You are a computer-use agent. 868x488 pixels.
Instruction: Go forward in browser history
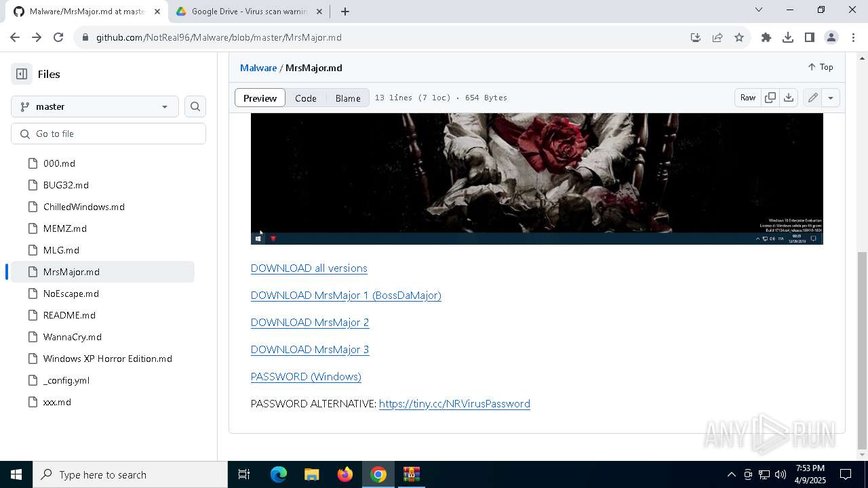(x=37, y=37)
